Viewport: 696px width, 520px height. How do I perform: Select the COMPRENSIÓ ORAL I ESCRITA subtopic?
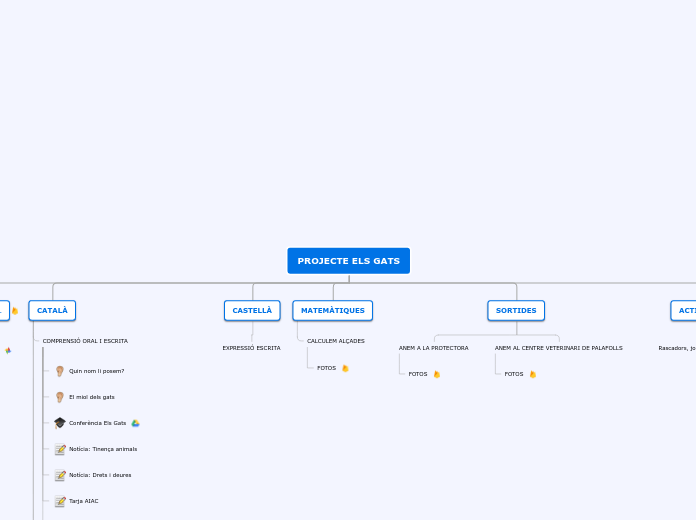(85, 341)
